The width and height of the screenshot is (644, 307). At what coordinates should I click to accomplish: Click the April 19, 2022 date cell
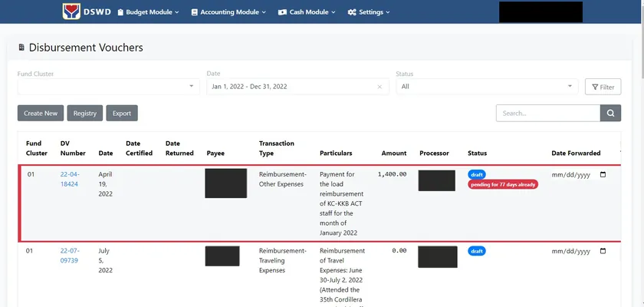tap(105, 184)
